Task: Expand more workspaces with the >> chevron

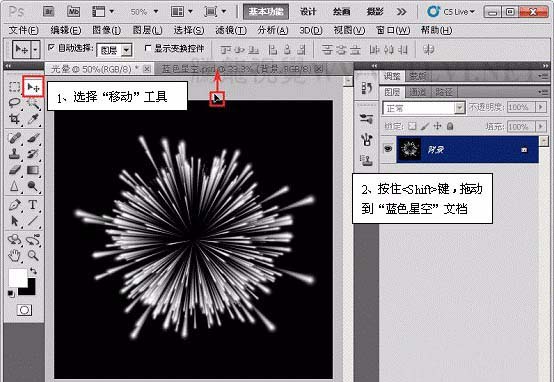Action: point(401,12)
